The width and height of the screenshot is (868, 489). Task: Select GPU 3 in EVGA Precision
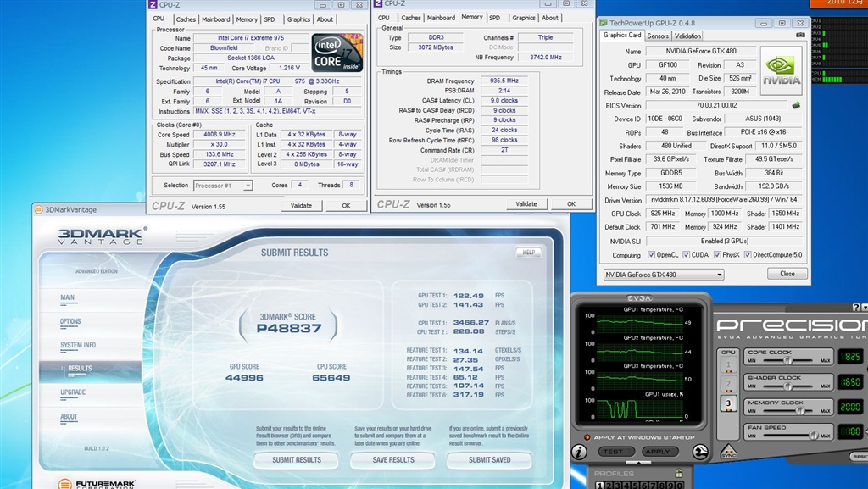tap(728, 403)
